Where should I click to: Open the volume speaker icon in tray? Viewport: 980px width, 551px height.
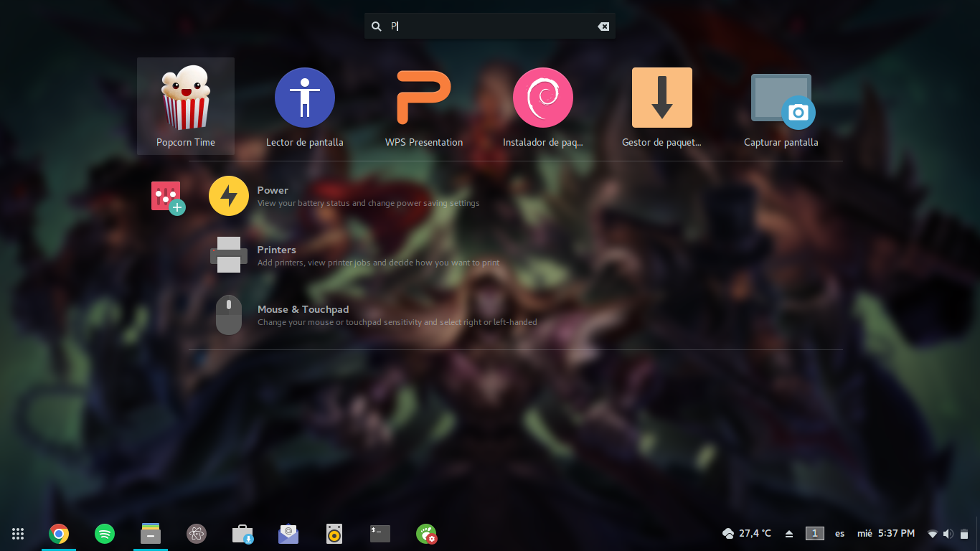pyautogui.click(x=948, y=534)
